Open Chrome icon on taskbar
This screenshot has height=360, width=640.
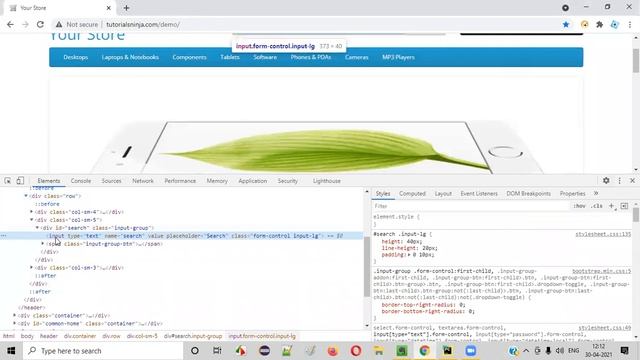coord(424,351)
